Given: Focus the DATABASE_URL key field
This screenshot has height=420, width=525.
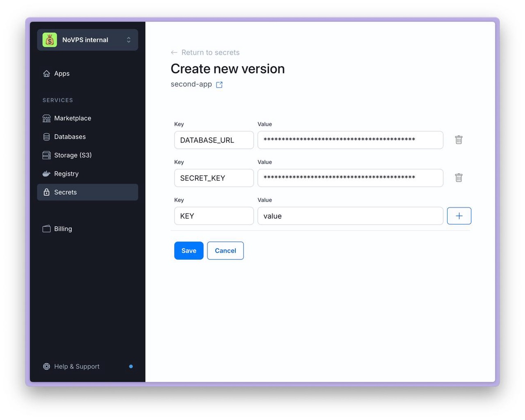Looking at the screenshot, I should (214, 140).
